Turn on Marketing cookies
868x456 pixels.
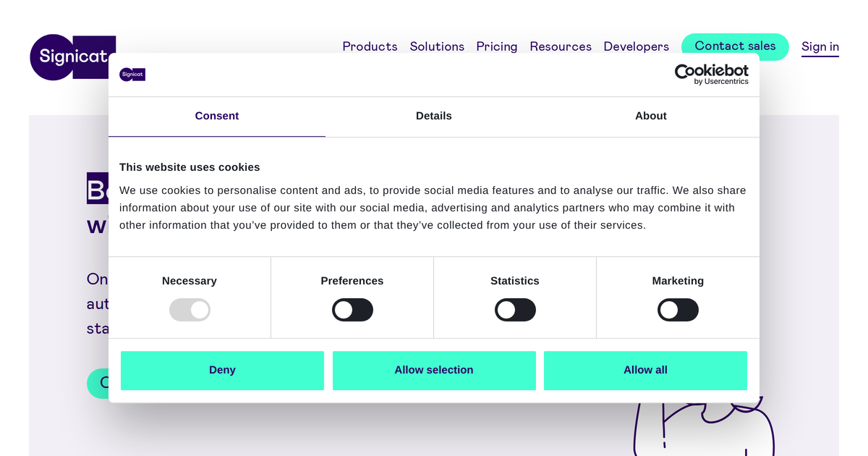pos(678,309)
